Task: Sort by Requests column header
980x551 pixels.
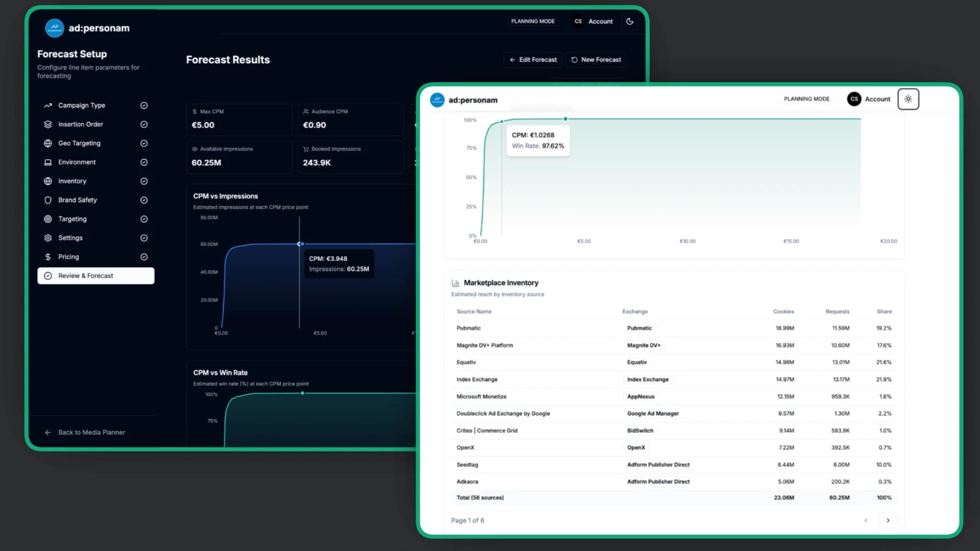Action: [x=837, y=311]
